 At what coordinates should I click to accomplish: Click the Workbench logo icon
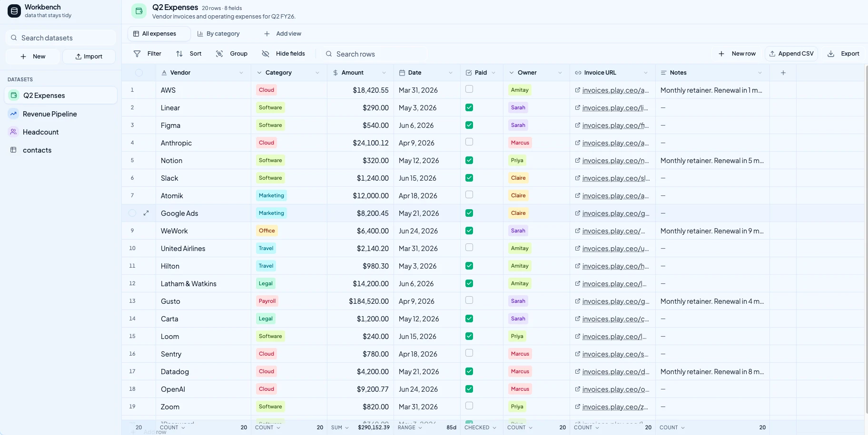[14, 11]
